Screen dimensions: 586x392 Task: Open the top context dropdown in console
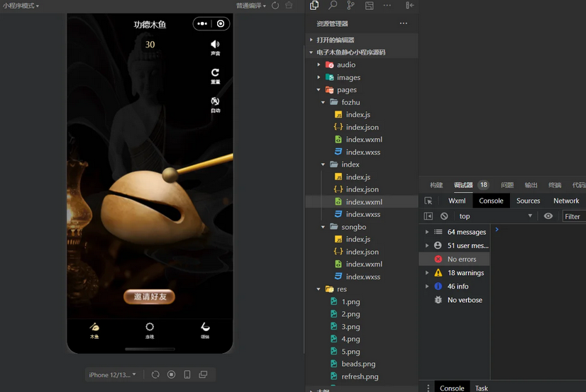click(494, 216)
